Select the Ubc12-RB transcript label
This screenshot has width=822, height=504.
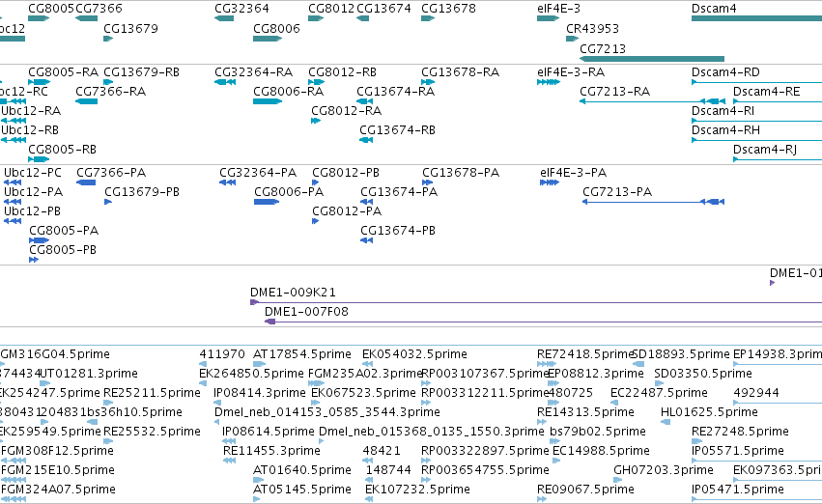pos(30,130)
